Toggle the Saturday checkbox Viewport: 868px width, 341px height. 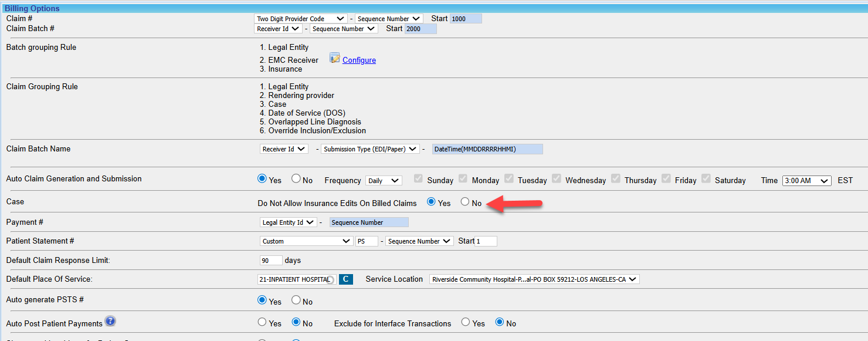(x=706, y=179)
